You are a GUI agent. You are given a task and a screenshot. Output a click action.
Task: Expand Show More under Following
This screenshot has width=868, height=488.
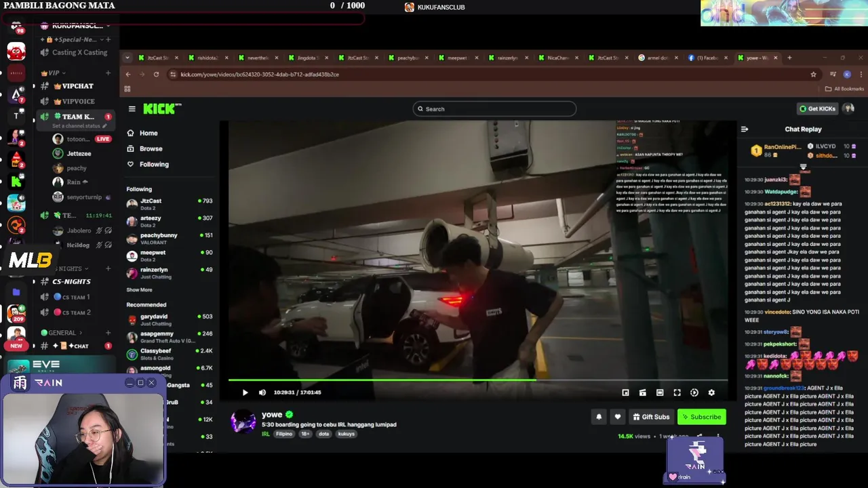point(139,290)
